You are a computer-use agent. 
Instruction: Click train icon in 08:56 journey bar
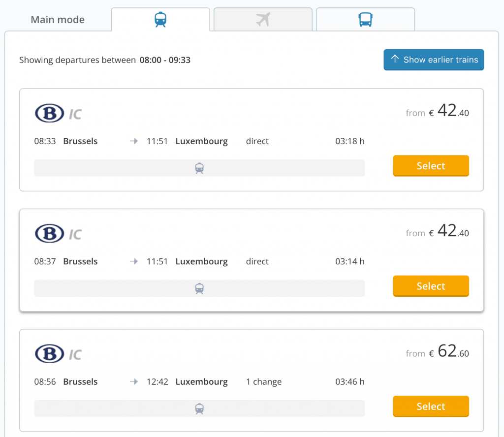[x=199, y=408]
